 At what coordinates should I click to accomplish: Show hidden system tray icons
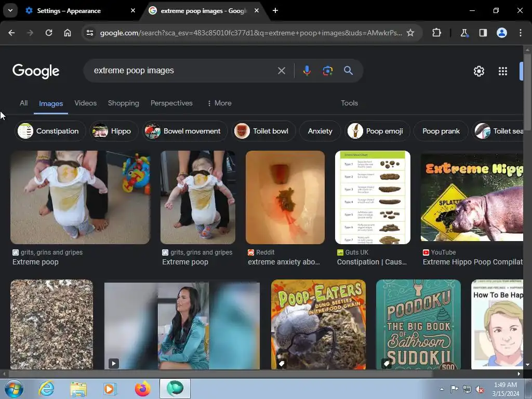point(442,389)
